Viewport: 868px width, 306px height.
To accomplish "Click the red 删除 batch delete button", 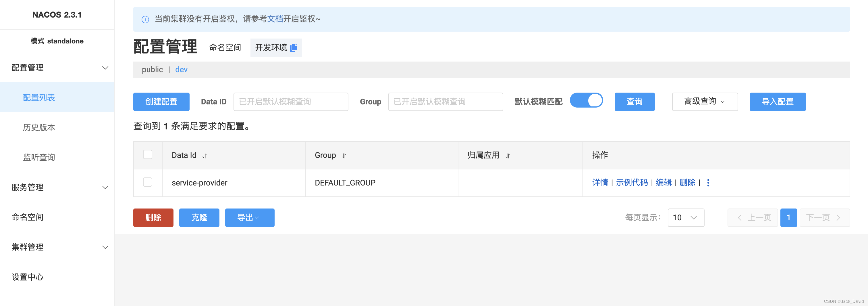I will click(x=153, y=218).
